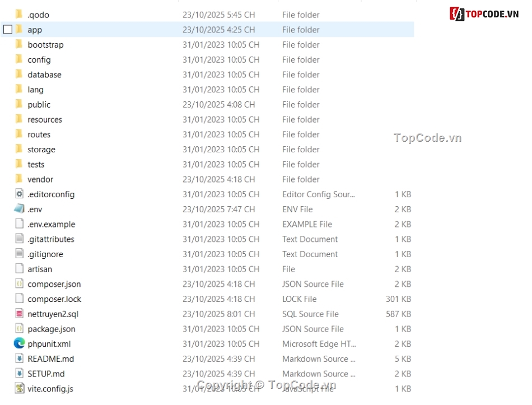Click the phpunit.xml Edge icon
The width and height of the screenshot is (532, 405).
click(x=20, y=343)
